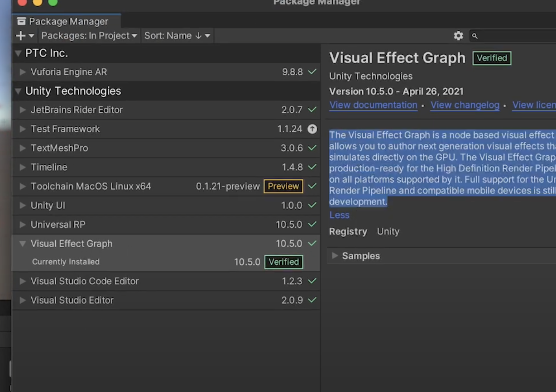Click the Test Framework update arrow icon
The width and height of the screenshot is (556, 392).
pos(312,129)
